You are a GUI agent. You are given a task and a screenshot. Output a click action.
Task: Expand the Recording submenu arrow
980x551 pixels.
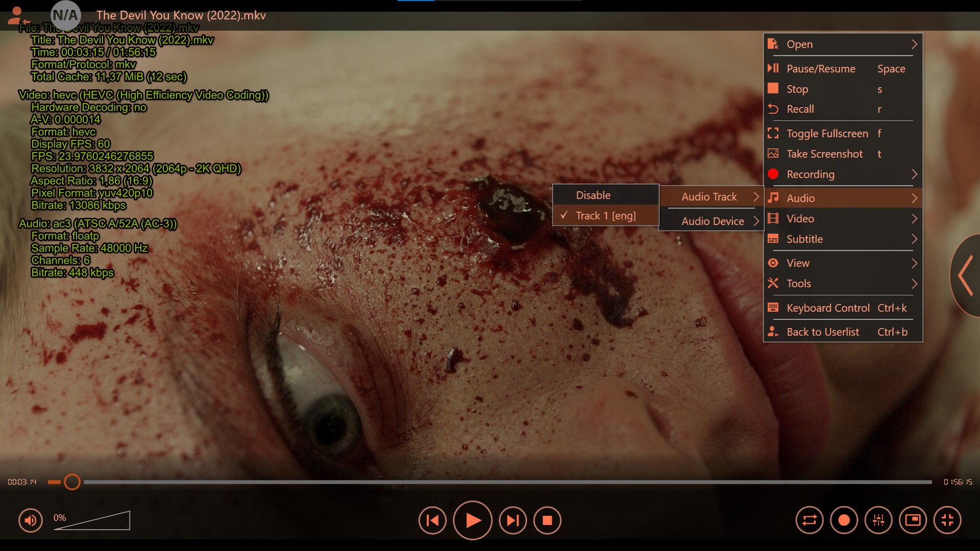pos(914,174)
